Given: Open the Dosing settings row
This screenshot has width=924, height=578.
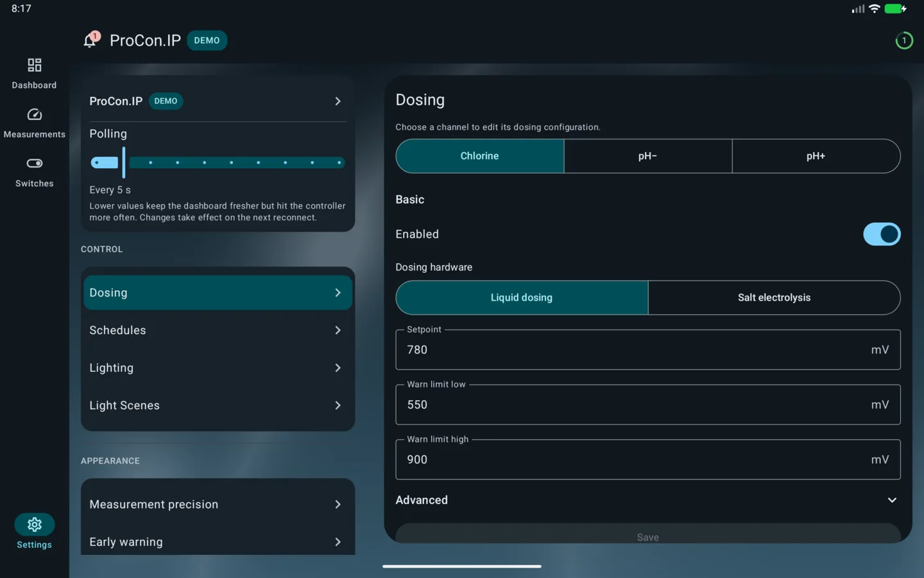Looking at the screenshot, I should click(218, 293).
